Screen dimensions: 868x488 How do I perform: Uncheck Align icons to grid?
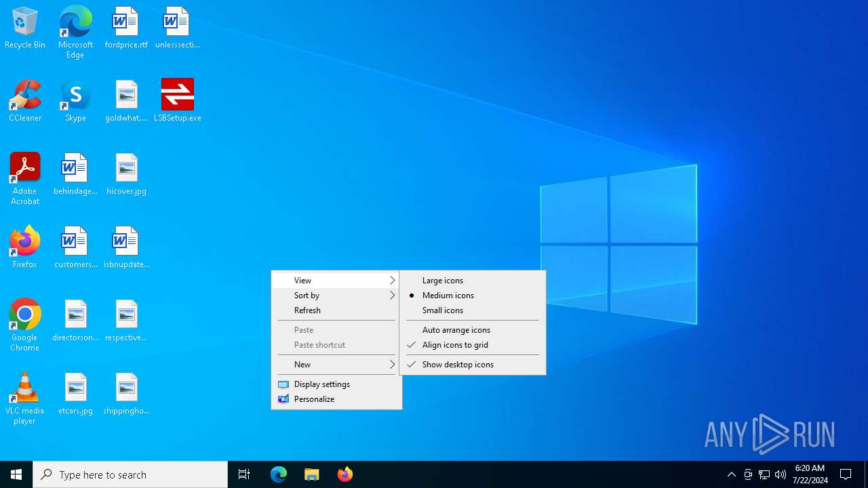point(473,345)
